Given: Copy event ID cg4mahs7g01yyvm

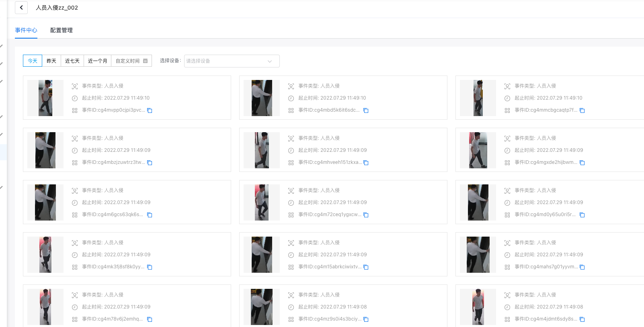Looking at the screenshot, I should coord(582,267).
